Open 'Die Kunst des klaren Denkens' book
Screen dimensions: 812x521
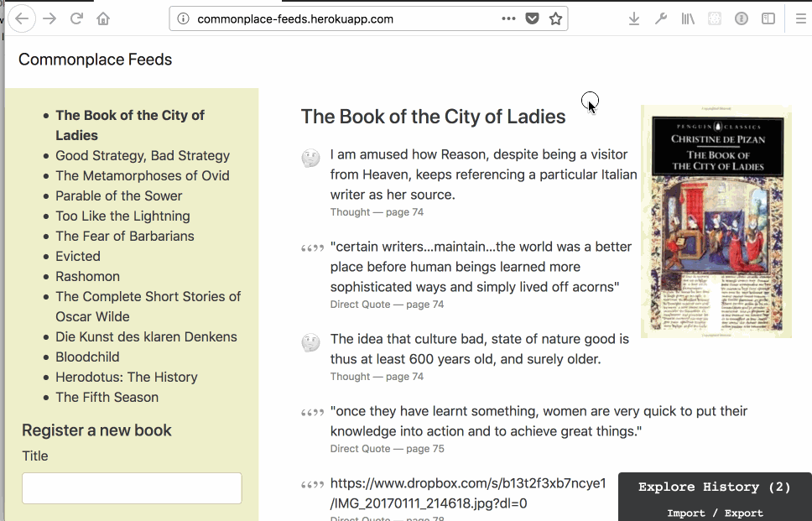(x=146, y=337)
